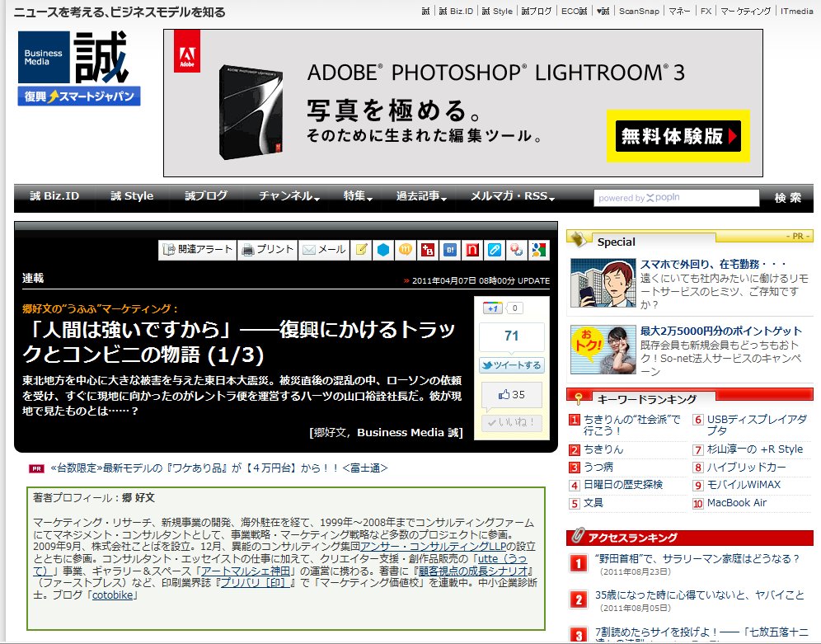This screenshot has height=644, width=821.
Task: Click the おトク! woman thumbnail
Action: coord(603,350)
